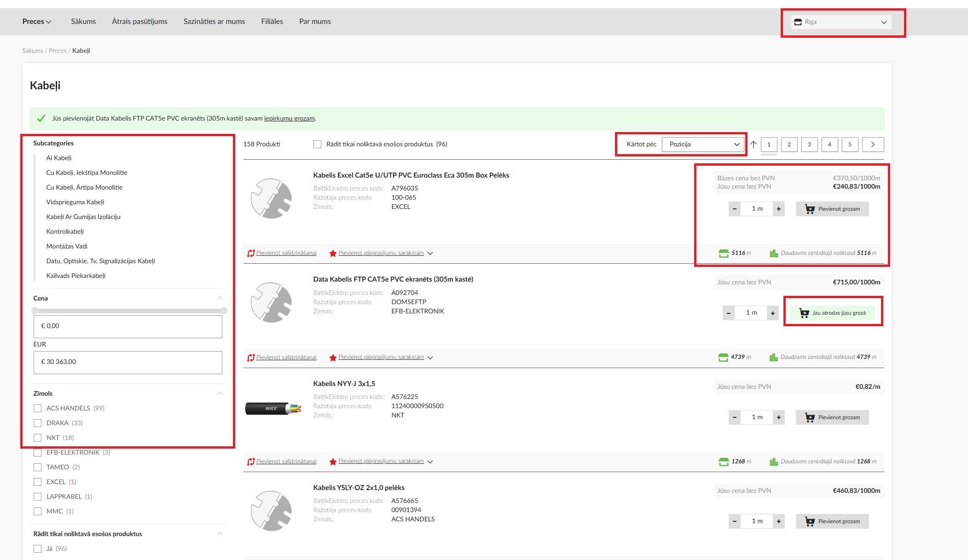968x560 pixels.
Task: Click the minimum price € 0,00 field
Action: coord(128,326)
